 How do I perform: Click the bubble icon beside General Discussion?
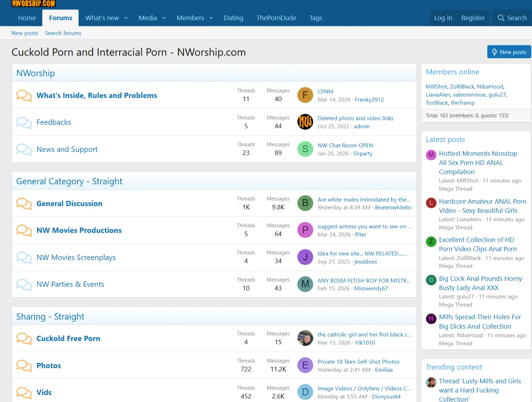(24, 204)
